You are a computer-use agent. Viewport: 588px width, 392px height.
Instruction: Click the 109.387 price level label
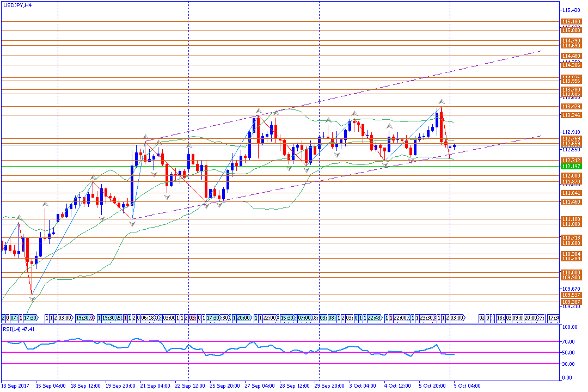point(571,302)
